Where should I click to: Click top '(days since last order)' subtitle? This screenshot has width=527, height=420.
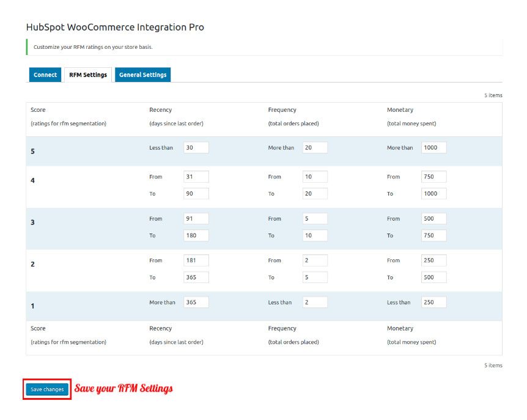click(176, 123)
